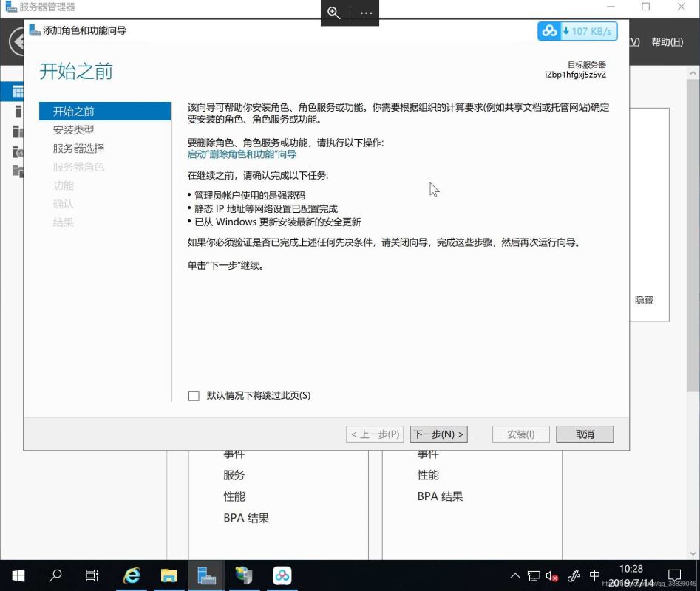Open the notification action center icon

pyautogui.click(x=674, y=575)
